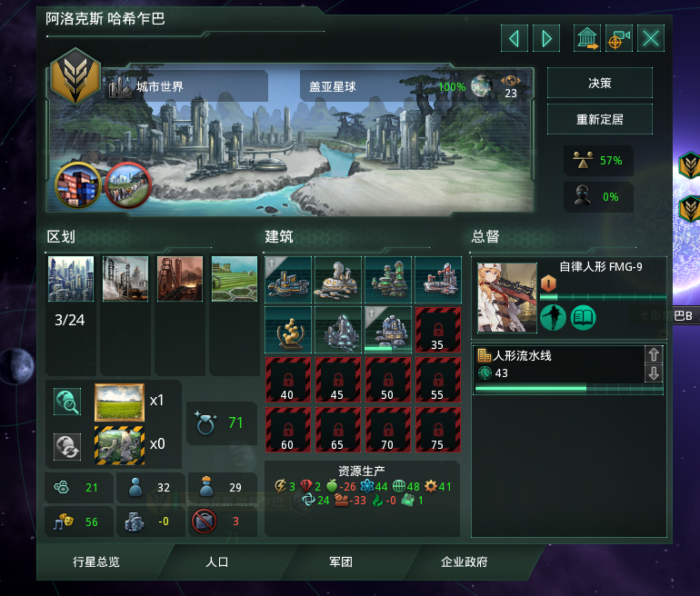The height and width of the screenshot is (596, 700).
Task: Toggle the planet terraforming cycle icon
Action: click(67, 447)
